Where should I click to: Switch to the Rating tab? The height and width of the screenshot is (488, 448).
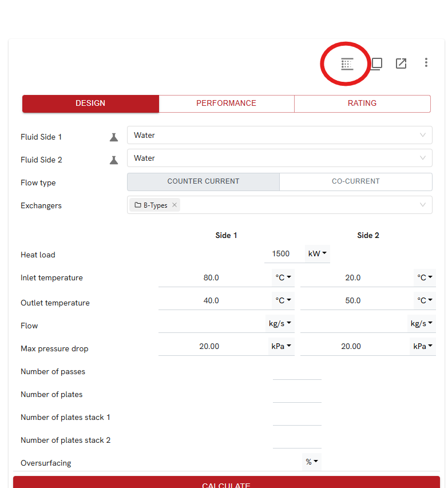click(362, 104)
